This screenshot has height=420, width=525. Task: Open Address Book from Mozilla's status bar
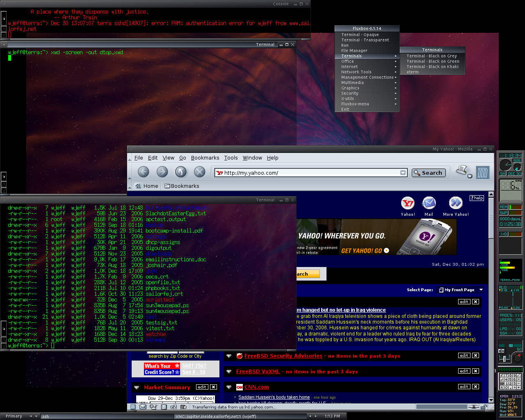pyautogui.click(x=164, y=407)
